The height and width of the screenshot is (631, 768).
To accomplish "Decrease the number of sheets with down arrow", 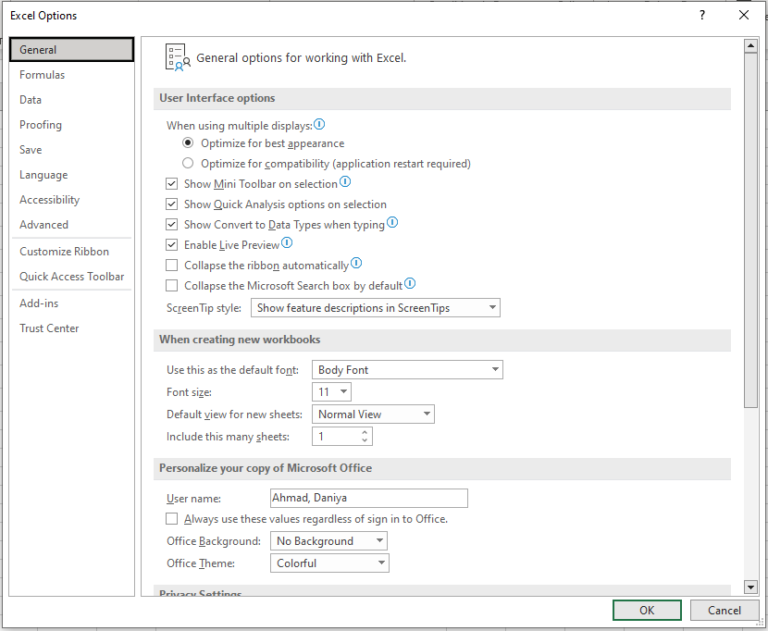I will [364, 440].
